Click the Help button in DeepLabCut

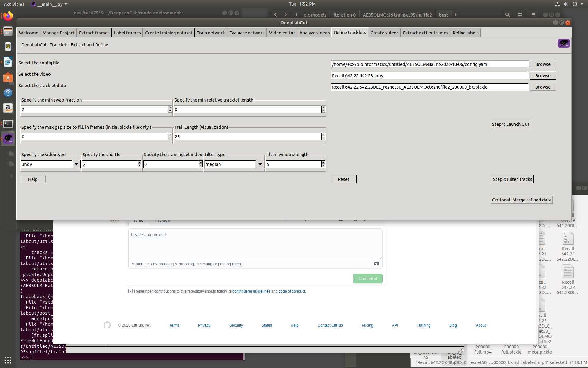pyautogui.click(x=33, y=179)
